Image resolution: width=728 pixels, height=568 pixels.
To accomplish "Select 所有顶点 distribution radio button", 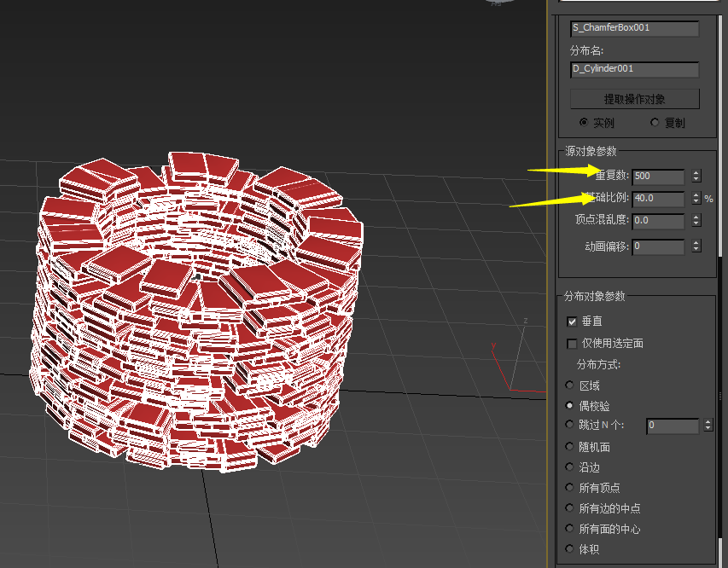I will [570, 487].
